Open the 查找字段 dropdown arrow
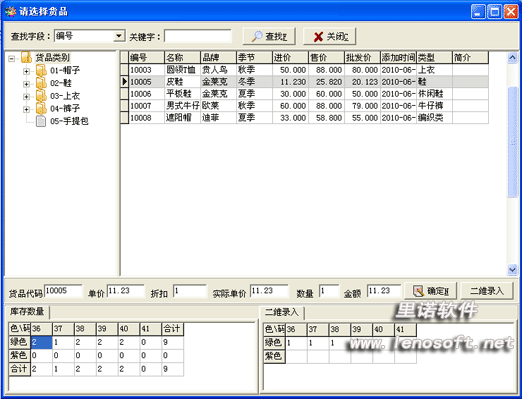This screenshot has height=399, width=522. pos(119,36)
